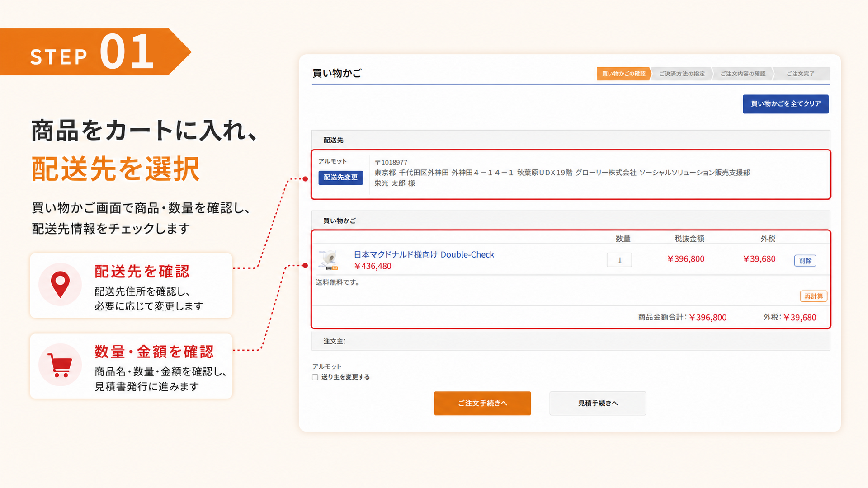Open the 日本マクドナルド様向け Double-Check product link
Viewport: 868px width, 488px height.
(424, 254)
